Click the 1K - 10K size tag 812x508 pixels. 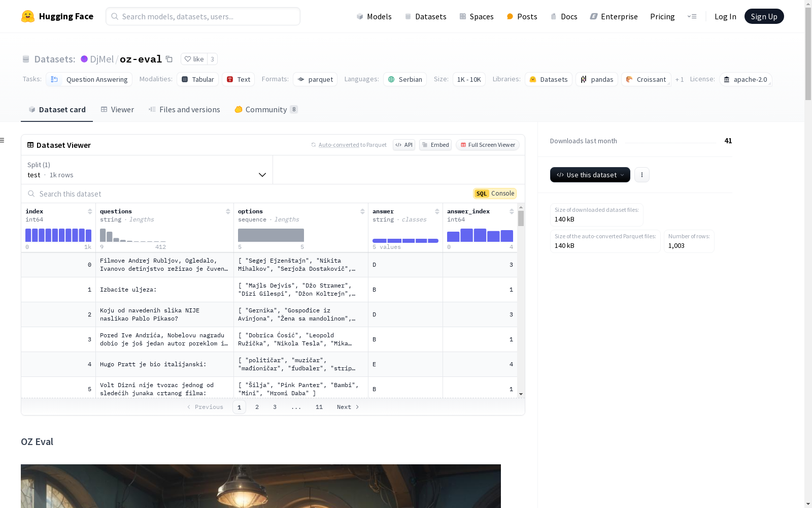click(469, 79)
